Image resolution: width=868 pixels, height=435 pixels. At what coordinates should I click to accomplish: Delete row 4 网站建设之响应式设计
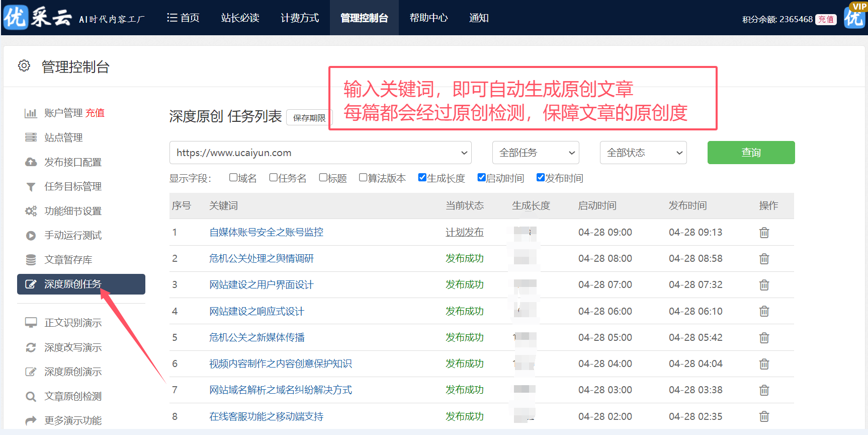point(764,311)
